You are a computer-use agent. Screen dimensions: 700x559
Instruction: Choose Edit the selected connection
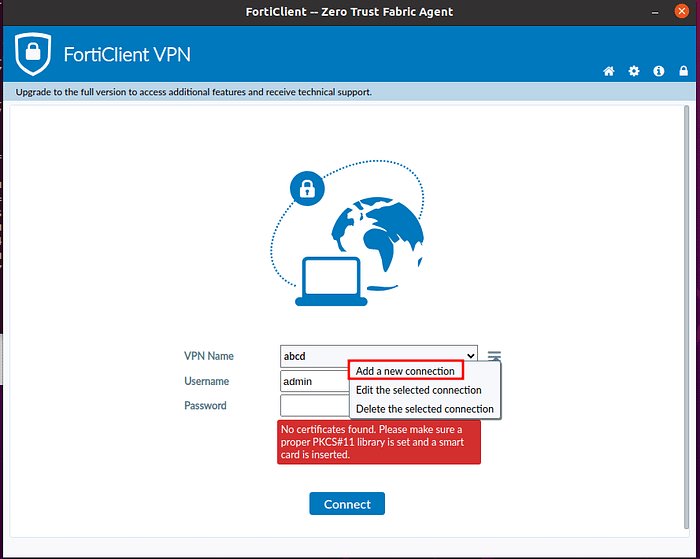tap(418, 390)
